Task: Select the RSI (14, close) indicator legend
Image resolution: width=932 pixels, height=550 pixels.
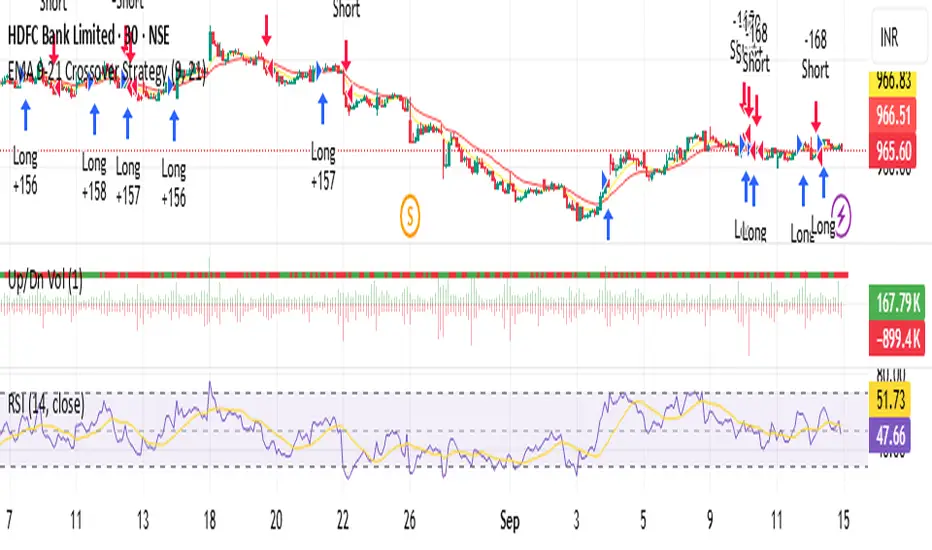Action: point(46,404)
